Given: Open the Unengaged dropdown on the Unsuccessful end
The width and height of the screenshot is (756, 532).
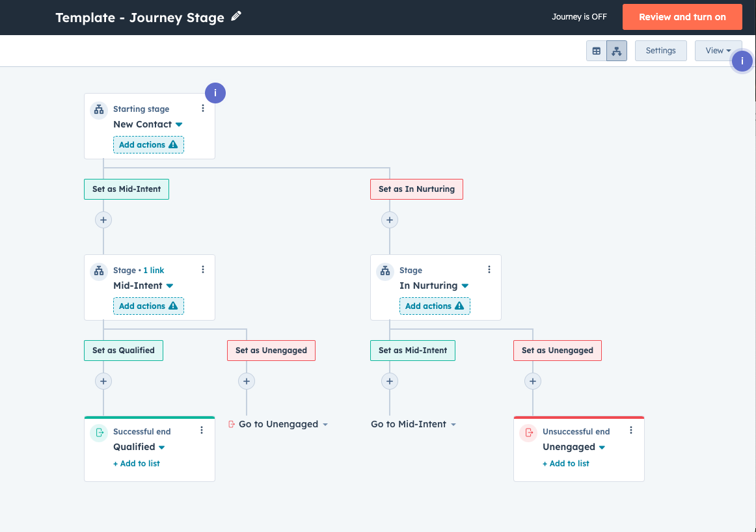Looking at the screenshot, I should 574,447.
